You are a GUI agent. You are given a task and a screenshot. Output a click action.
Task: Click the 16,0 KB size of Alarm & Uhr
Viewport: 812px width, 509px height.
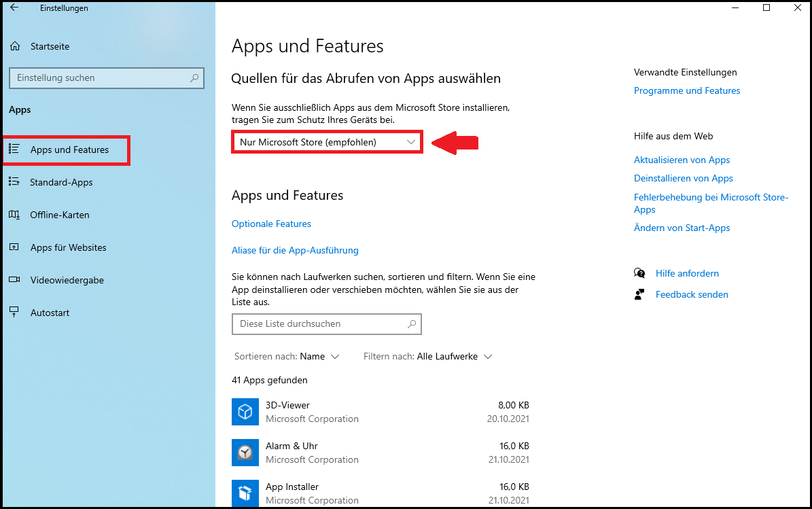click(514, 446)
